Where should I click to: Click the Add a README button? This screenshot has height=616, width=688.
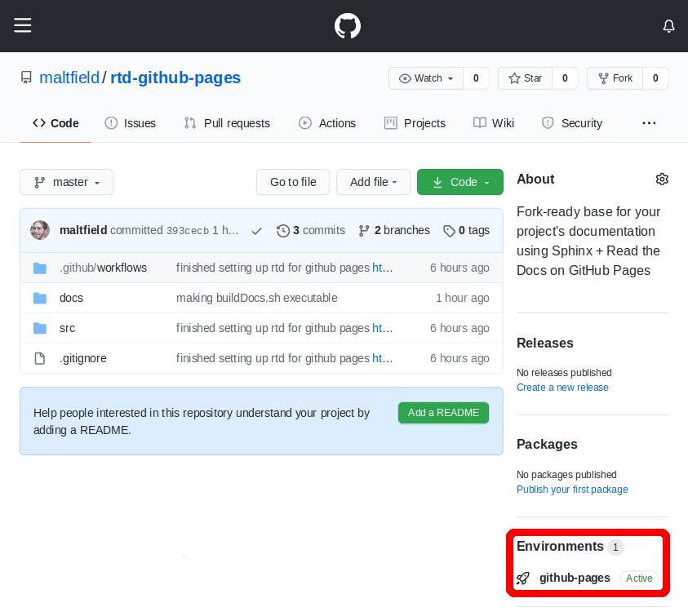[x=443, y=413]
